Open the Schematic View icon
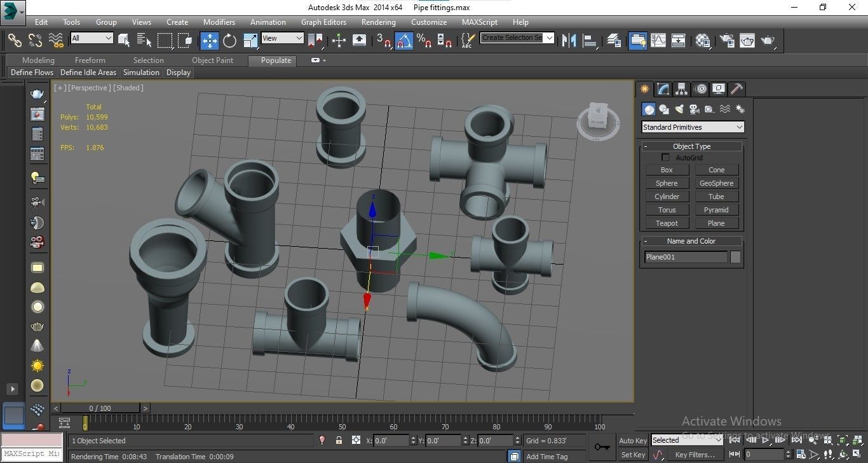Viewport: 868px width, 463px height. [x=678, y=40]
